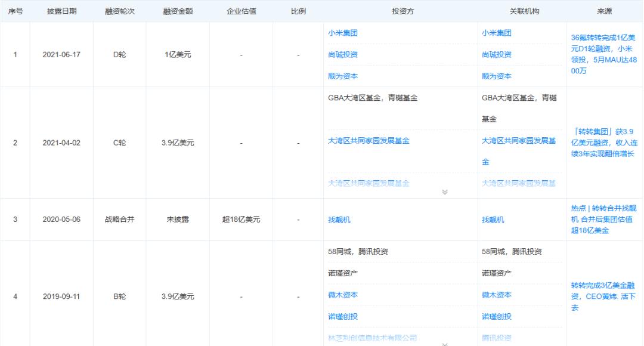Select GBA大湾区基金，青樾基金 text in 投资方 column

point(373,98)
